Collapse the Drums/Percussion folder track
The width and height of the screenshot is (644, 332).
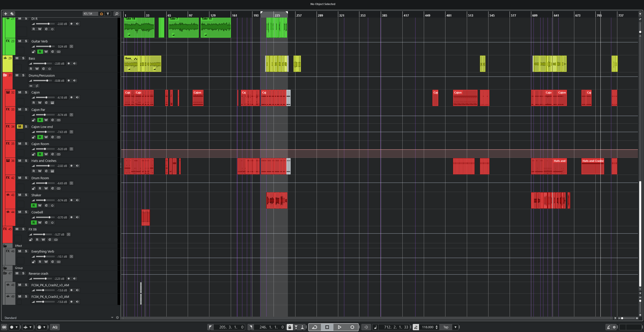(5, 75)
